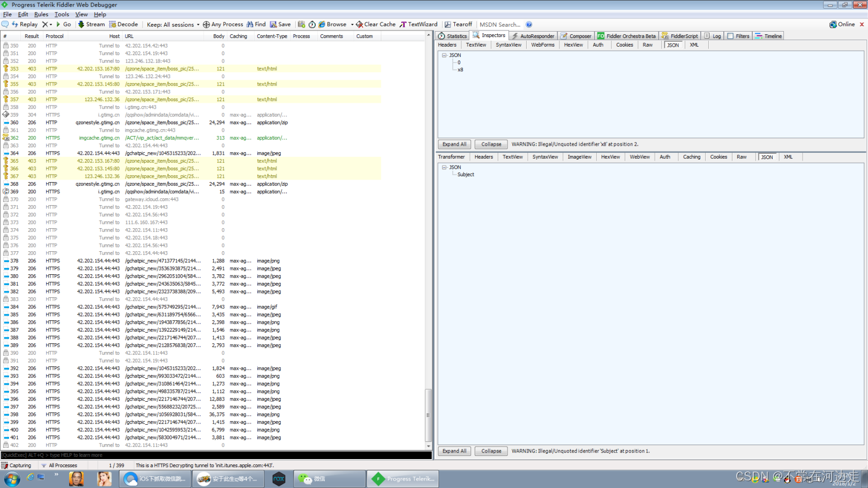Switch to the Statistics tab

453,36
